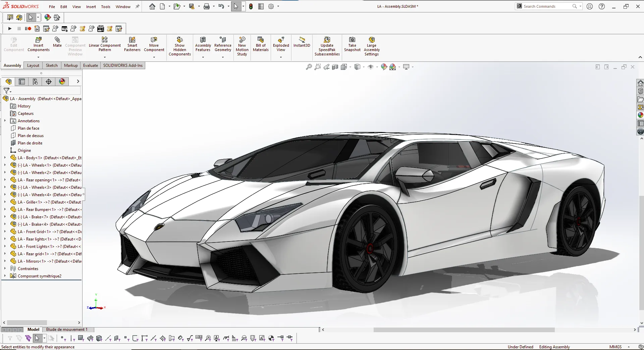Open the Home icon in task pane

(x=640, y=83)
